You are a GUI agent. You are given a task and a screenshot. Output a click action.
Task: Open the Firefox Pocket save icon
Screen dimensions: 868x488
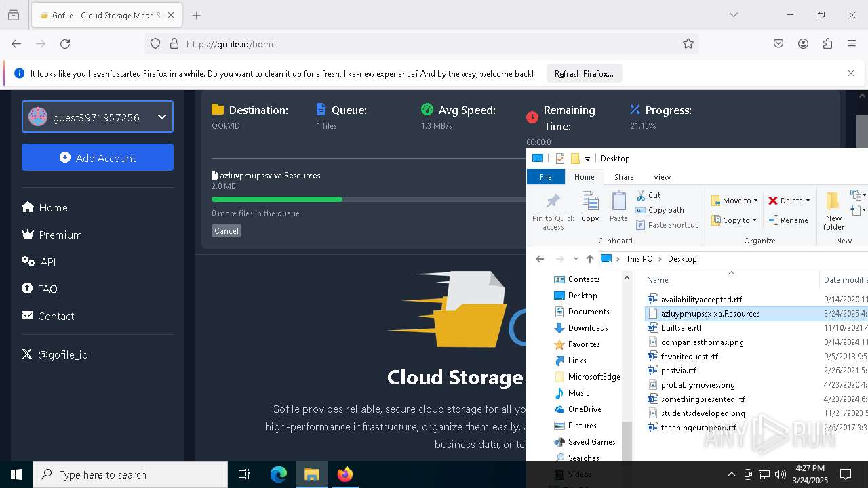click(x=778, y=44)
